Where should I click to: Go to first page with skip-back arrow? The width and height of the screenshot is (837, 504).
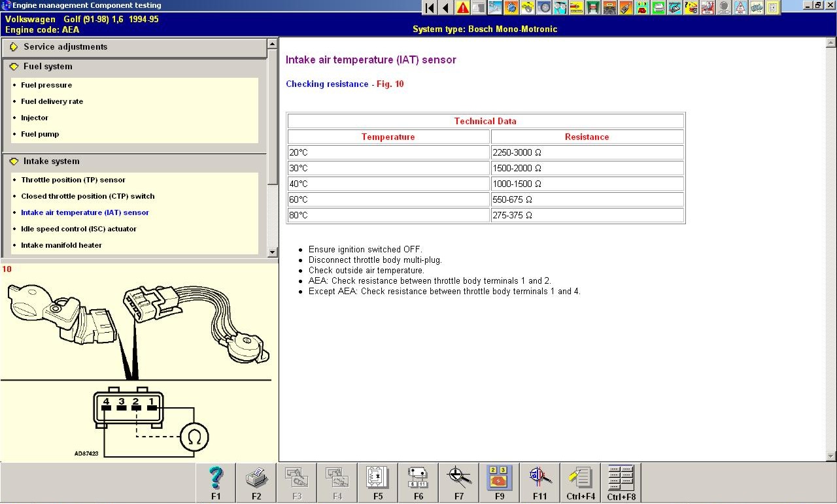point(429,8)
